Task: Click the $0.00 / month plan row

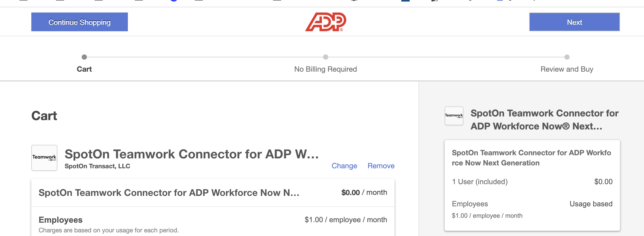Action: (213, 193)
